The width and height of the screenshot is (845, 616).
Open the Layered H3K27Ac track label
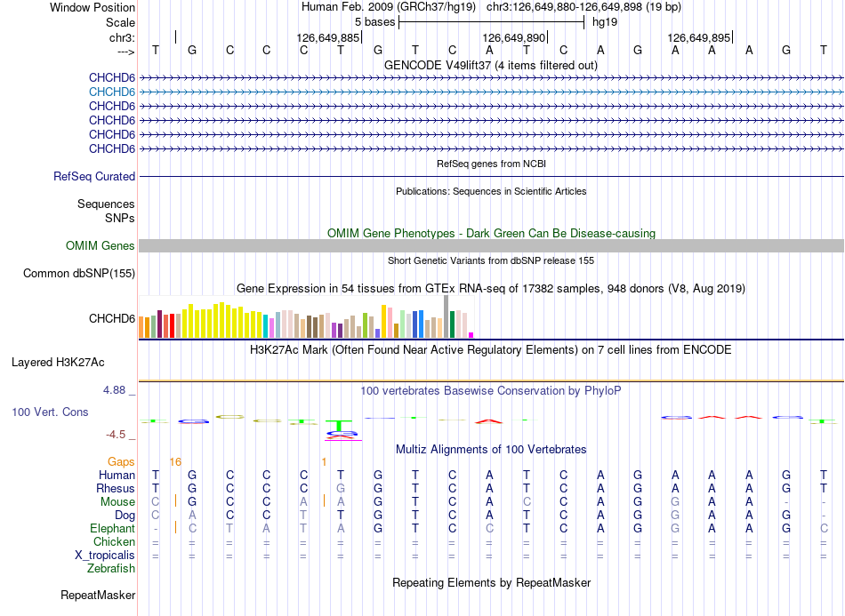pos(58,363)
